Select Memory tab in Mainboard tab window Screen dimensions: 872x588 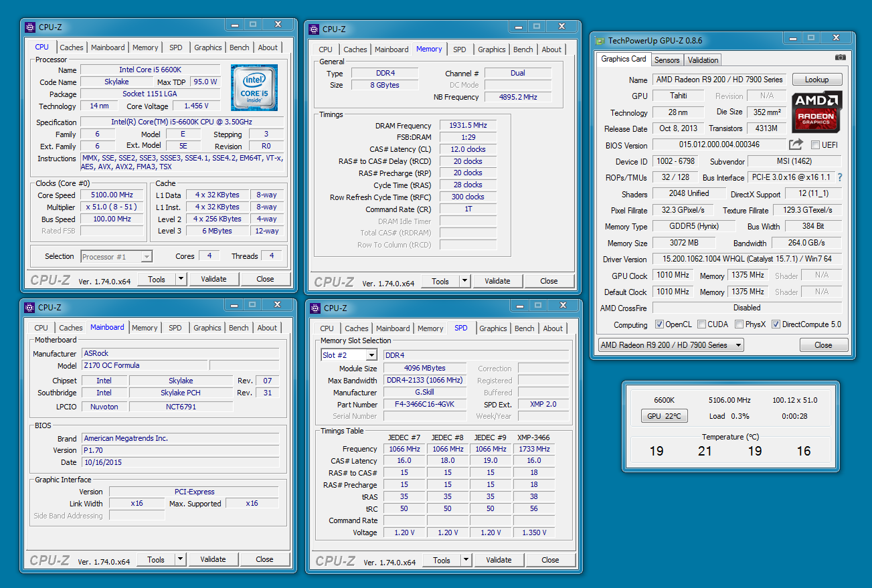tap(145, 328)
